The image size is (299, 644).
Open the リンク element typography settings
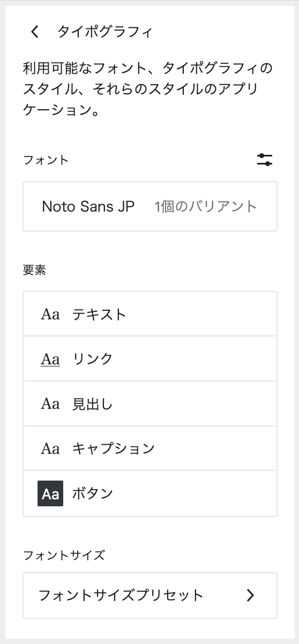[150, 359]
